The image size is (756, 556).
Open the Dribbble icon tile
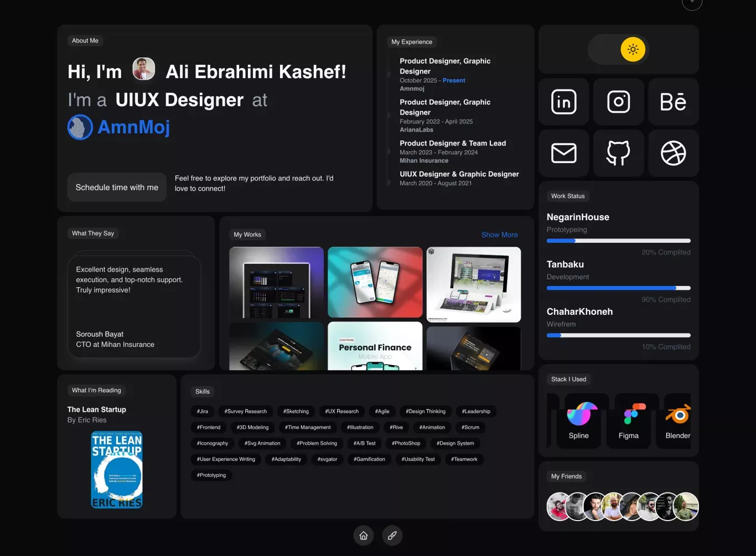coord(673,153)
